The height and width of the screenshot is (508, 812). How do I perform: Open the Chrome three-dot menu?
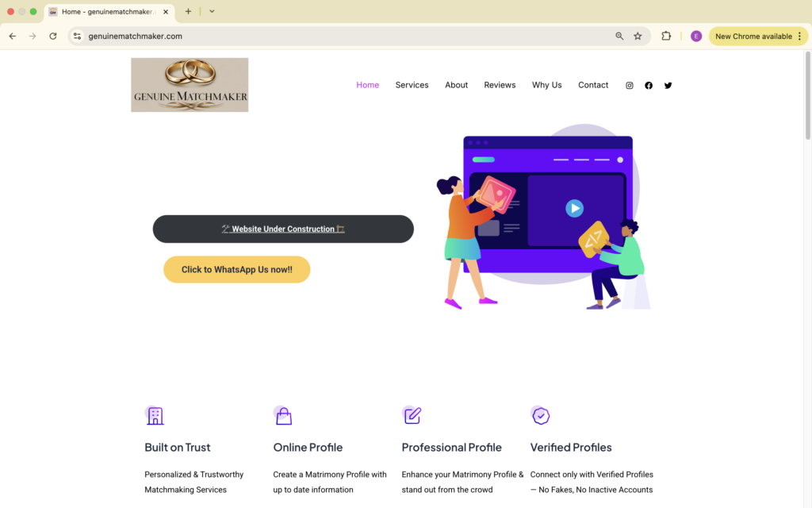click(x=799, y=37)
